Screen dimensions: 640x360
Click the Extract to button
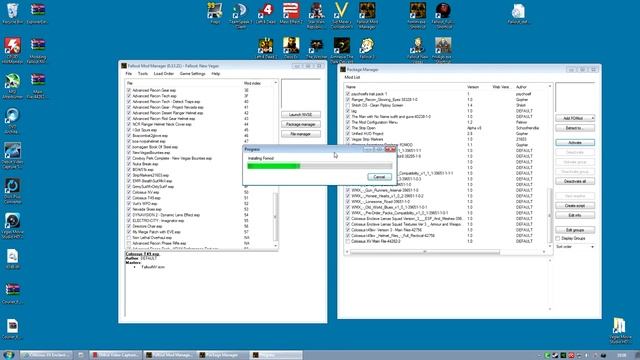(x=575, y=128)
